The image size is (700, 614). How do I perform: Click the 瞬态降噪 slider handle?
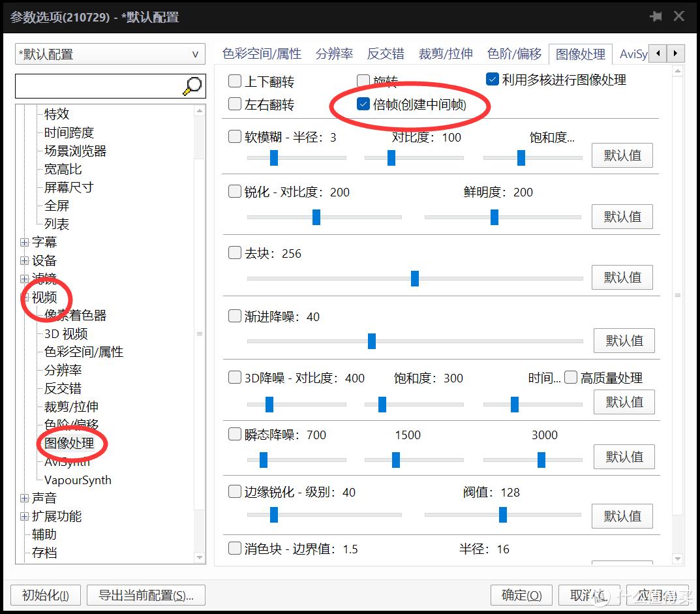[x=264, y=459]
